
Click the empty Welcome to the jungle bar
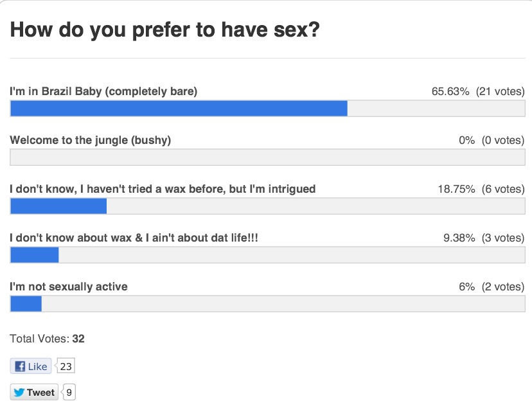click(x=267, y=157)
